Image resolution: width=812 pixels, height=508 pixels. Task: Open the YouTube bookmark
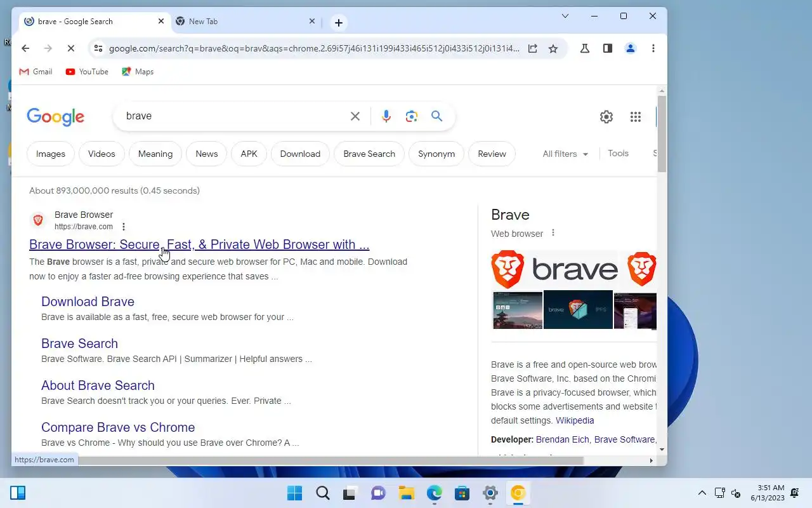87,72
